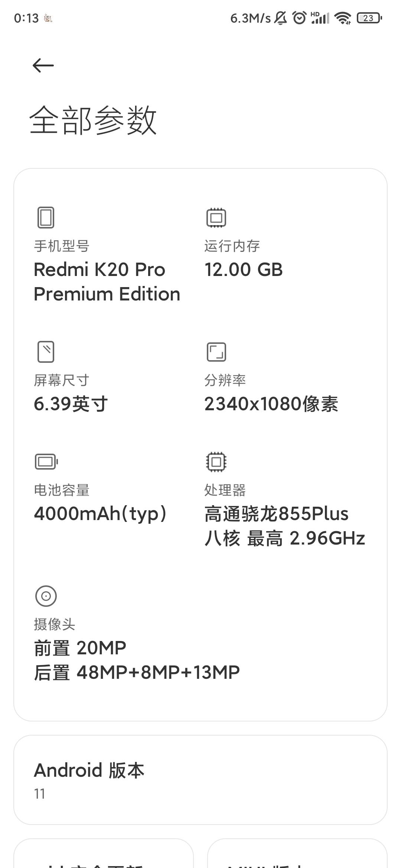Screen dimensions: 401x868
Task: Tap the 高通骁龙855Plus processor text
Action: tap(277, 514)
